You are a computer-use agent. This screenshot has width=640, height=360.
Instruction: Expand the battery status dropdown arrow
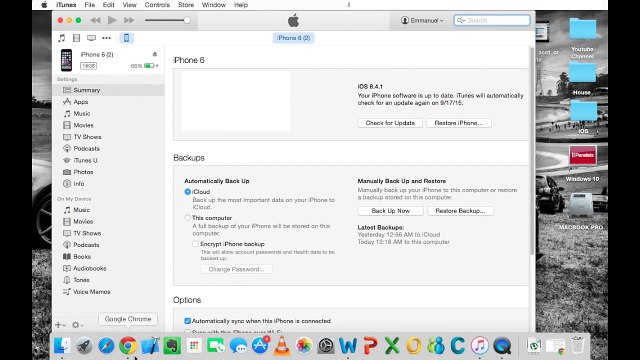click(157, 66)
